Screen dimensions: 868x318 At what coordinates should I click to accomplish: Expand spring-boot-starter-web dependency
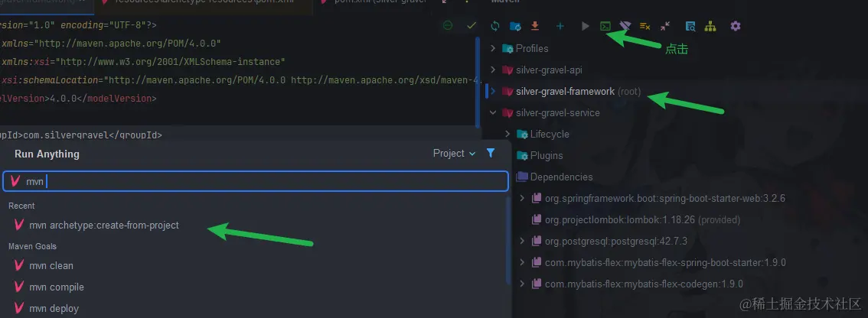click(521, 198)
